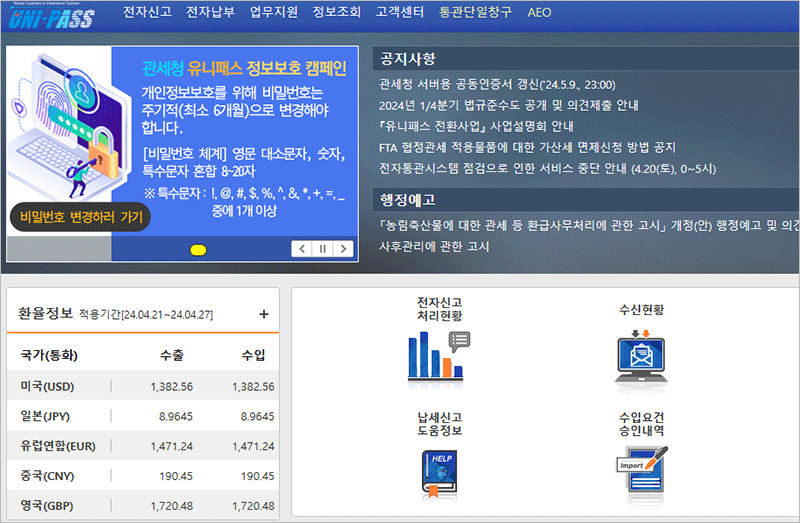Click the 납세신고 도움정보 label
Viewport: 800px width, 523px height.
coord(439,424)
